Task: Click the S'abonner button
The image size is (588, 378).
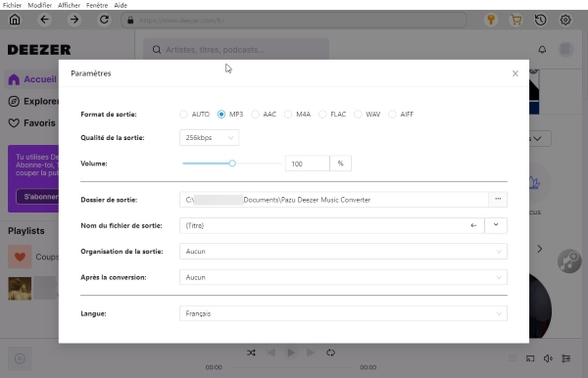Action: pos(37,197)
